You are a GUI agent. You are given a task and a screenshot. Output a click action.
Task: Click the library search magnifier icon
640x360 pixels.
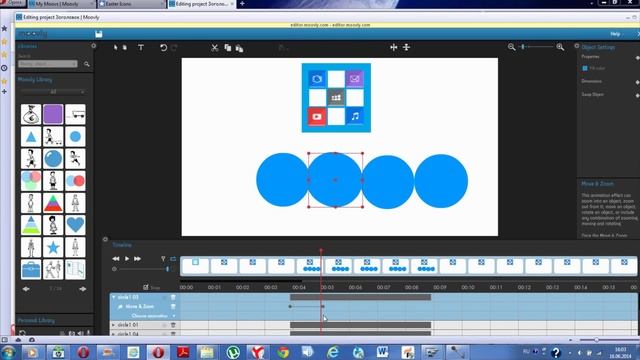pos(87,64)
